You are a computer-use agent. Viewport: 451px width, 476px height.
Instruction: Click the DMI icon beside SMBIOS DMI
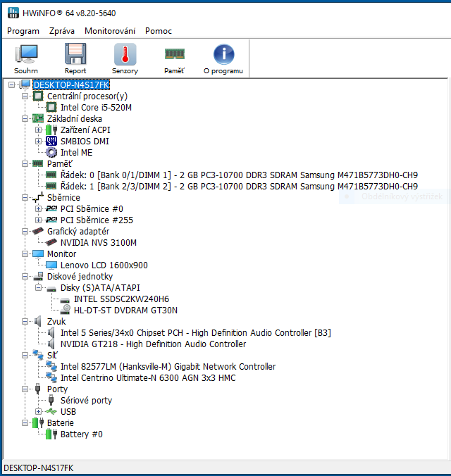tap(51, 141)
